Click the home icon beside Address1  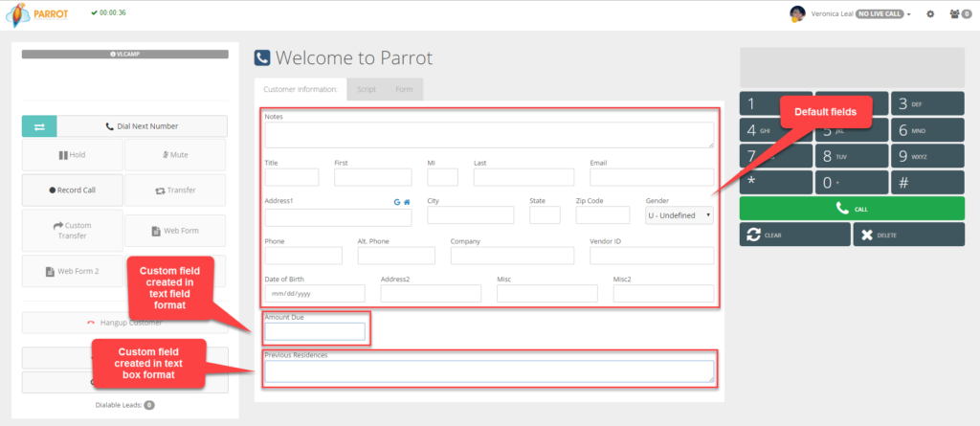(407, 202)
